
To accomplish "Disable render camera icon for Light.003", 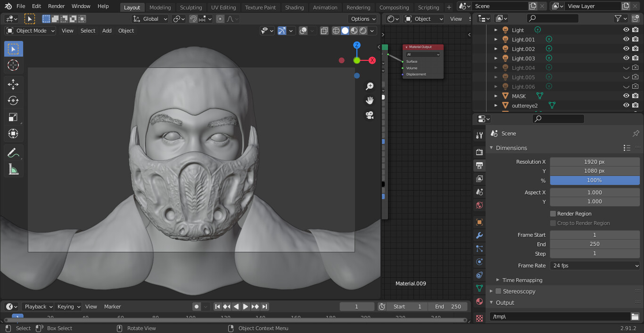I will (x=636, y=58).
